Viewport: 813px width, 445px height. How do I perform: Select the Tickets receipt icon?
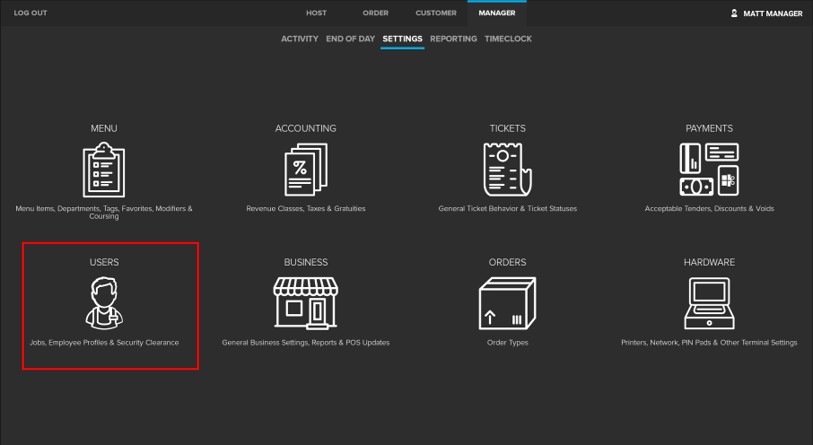tap(507, 169)
